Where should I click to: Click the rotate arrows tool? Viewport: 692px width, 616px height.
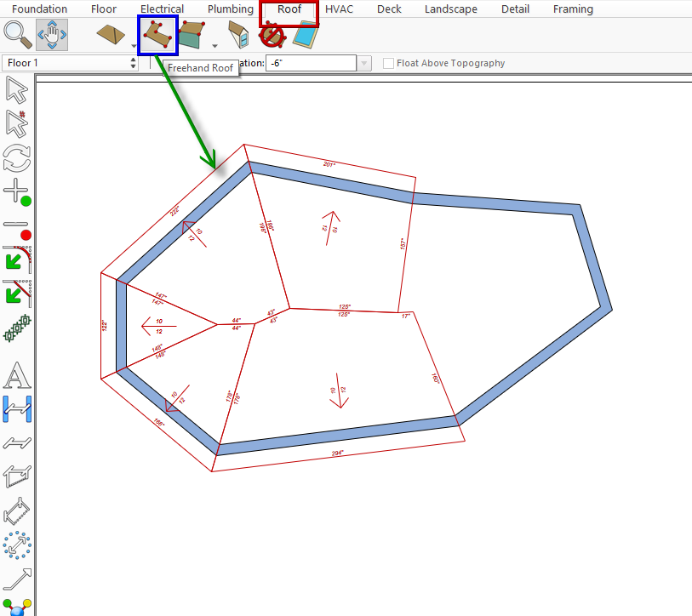(x=17, y=158)
